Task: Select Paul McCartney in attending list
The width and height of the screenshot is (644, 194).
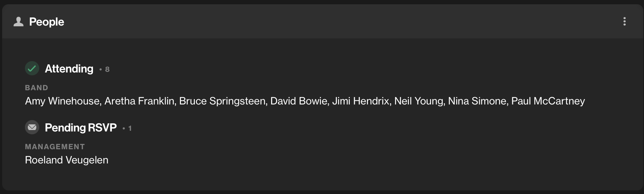Action: click(548, 101)
